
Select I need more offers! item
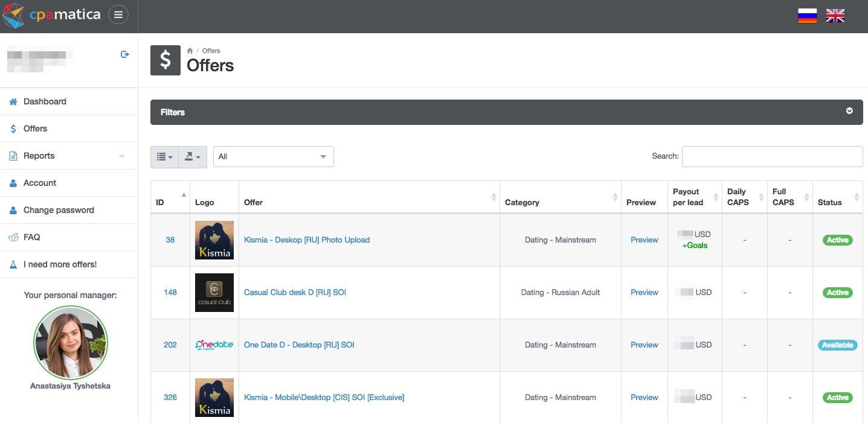pyautogui.click(x=60, y=264)
